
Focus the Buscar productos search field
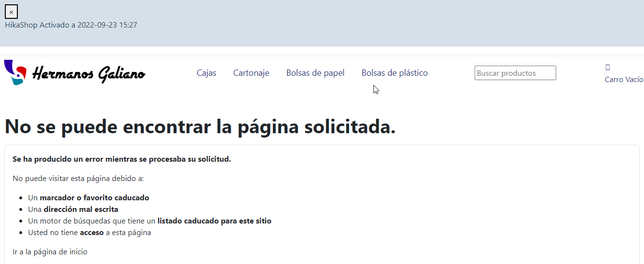click(515, 73)
